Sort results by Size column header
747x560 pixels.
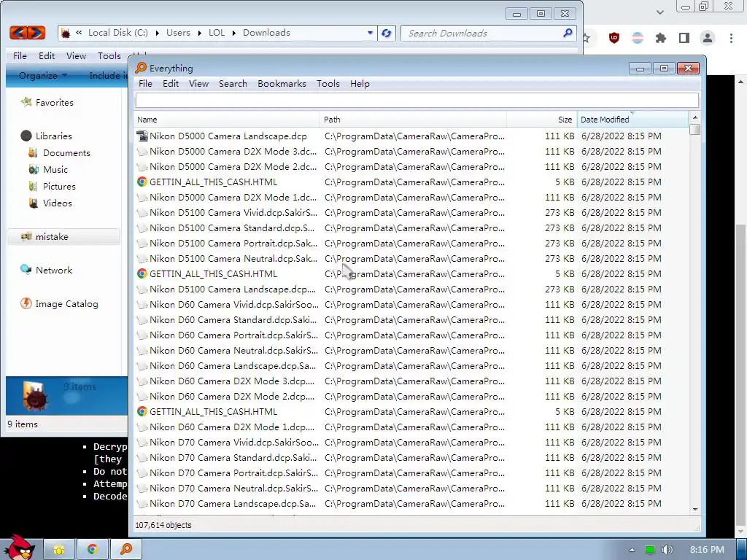coord(542,120)
